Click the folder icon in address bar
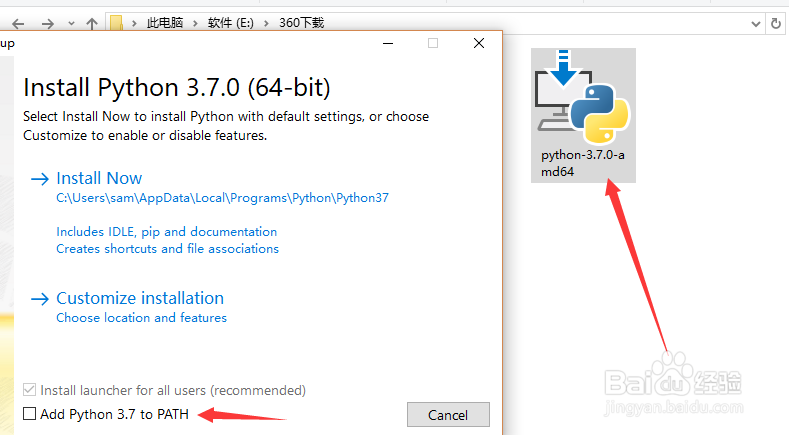Image resolution: width=789 pixels, height=435 pixels. (116, 22)
